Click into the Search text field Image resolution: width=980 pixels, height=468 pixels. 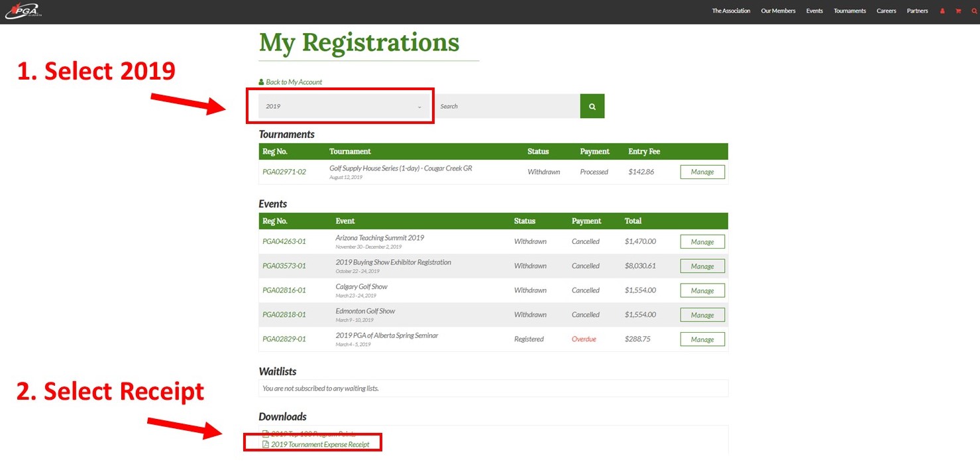click(x=506, y=106)
